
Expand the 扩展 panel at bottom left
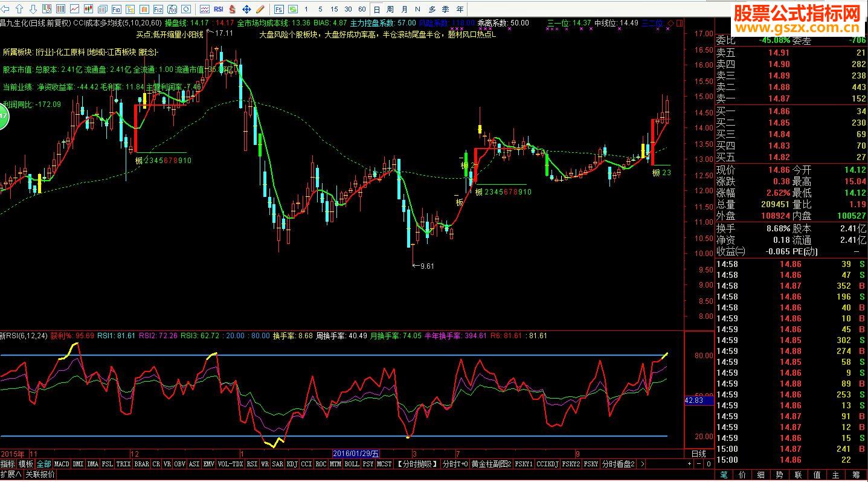pyautogui.click(x=11, y=475)
